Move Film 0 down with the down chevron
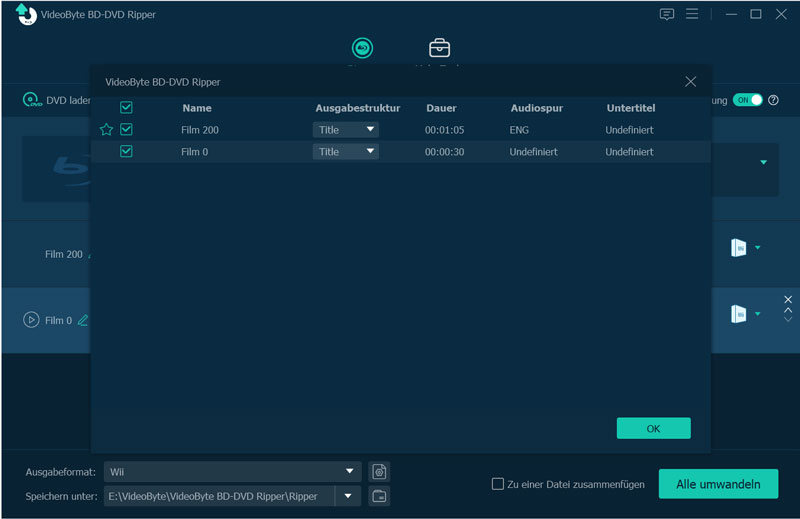The width and height of the screenshot is (800, 519). (x=788, y=319)
